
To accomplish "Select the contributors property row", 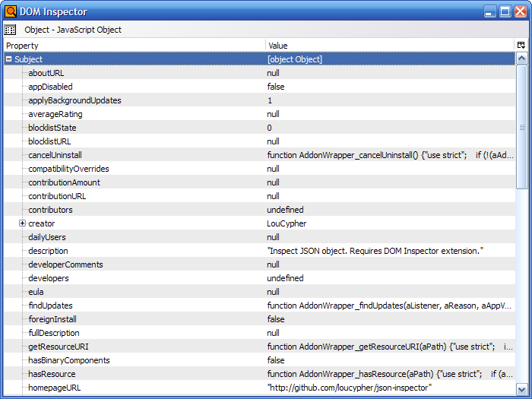I will (260, 210).
